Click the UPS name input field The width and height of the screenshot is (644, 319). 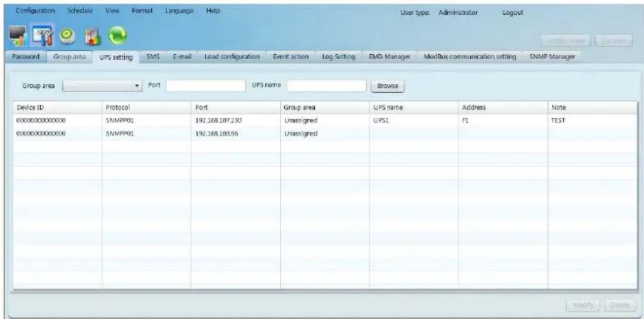click(x=326, y=86)
